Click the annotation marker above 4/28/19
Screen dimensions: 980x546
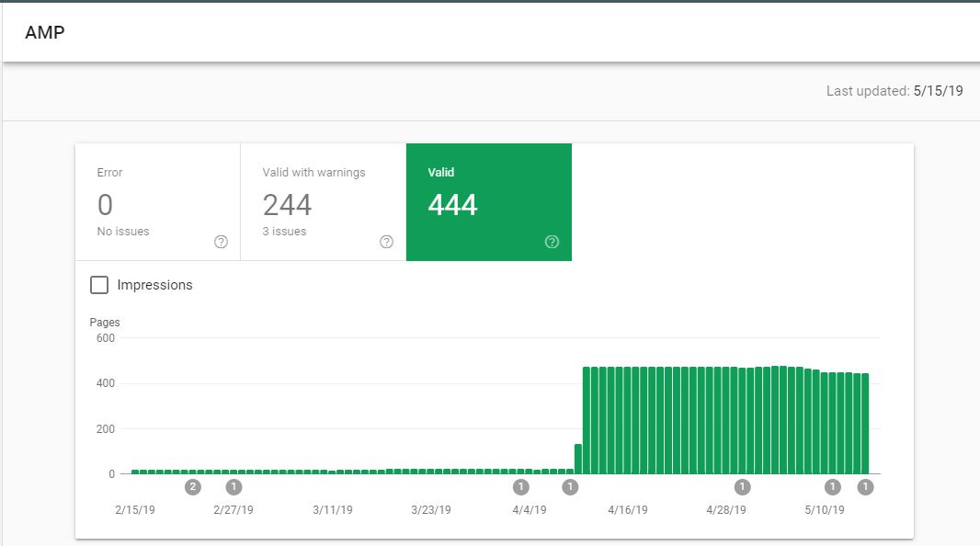(x=743, y=487)
